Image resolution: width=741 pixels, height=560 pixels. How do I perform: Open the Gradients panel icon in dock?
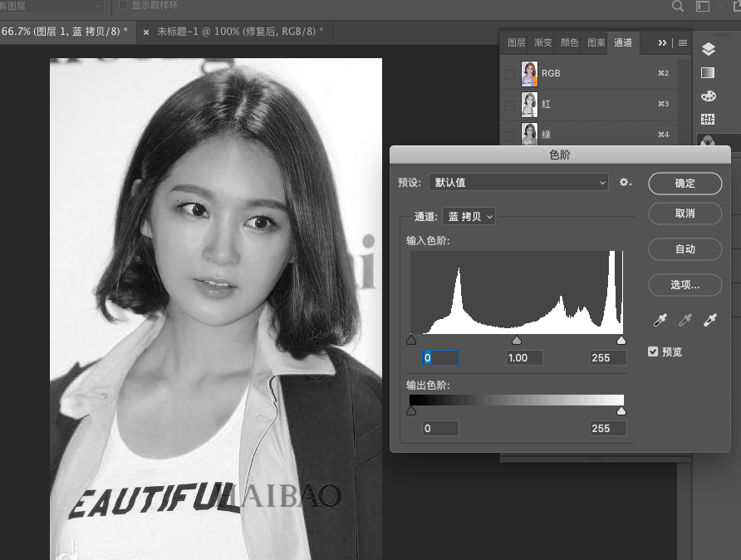[x=708, y=73]
